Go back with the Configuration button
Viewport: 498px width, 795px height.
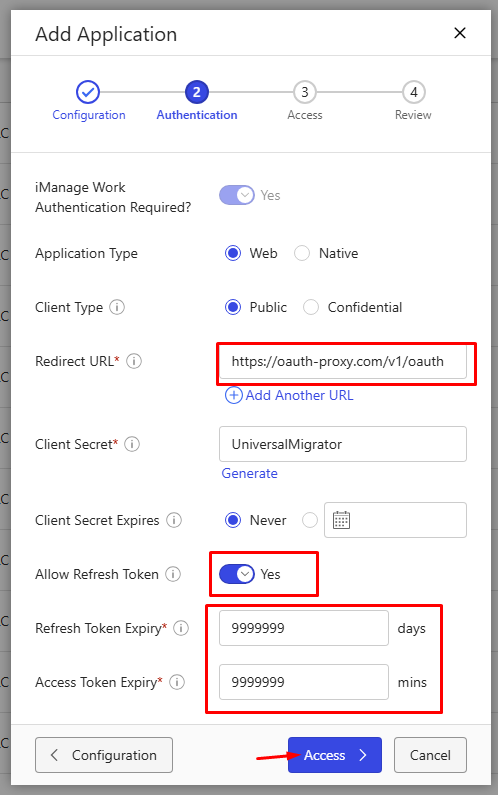pyautogui.click(x=104, y=755)
